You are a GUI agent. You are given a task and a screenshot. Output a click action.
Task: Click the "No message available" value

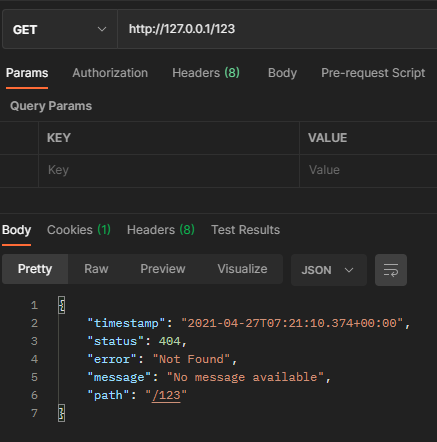[245, 377]
